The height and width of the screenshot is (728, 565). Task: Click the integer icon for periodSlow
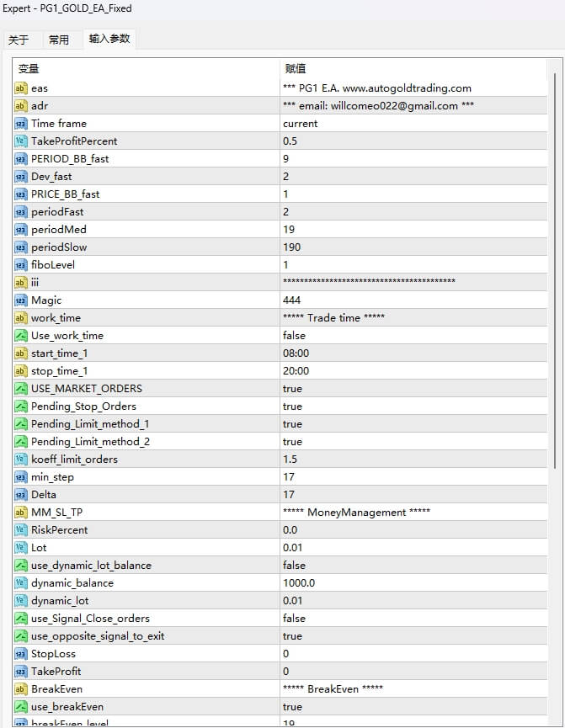20,247
